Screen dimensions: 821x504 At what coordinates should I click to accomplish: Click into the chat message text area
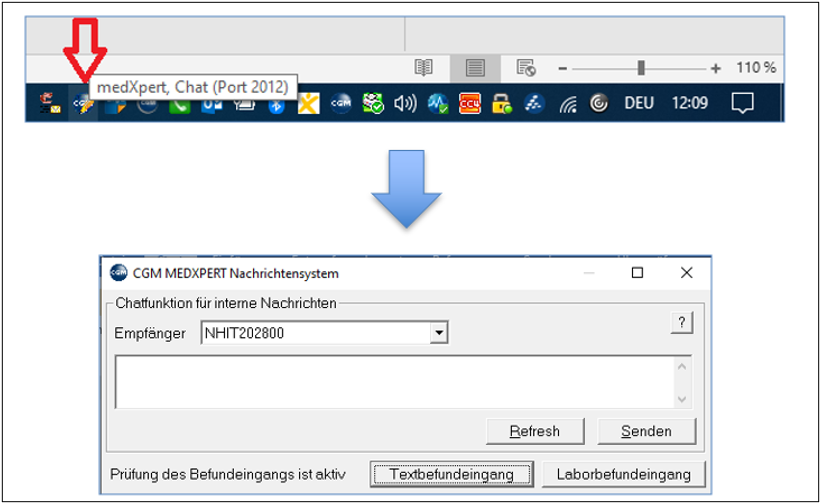(x=394, y=382)
